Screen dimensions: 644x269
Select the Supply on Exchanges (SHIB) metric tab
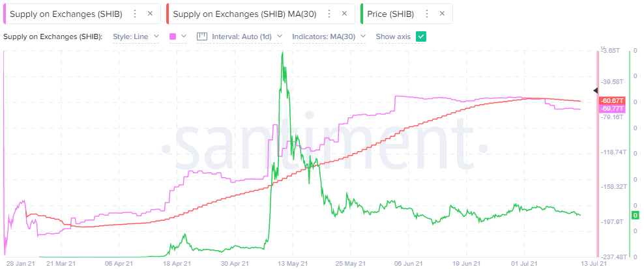(x=65, y=13)
